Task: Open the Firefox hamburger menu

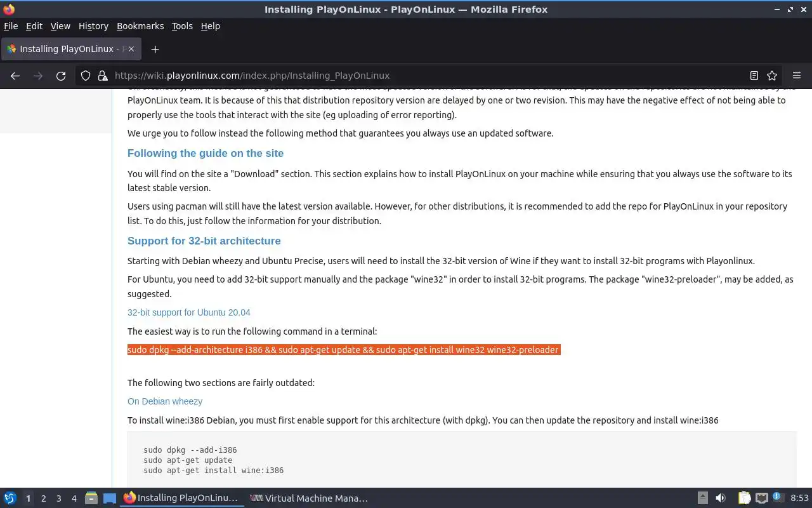Action: [x=797, y=76]
